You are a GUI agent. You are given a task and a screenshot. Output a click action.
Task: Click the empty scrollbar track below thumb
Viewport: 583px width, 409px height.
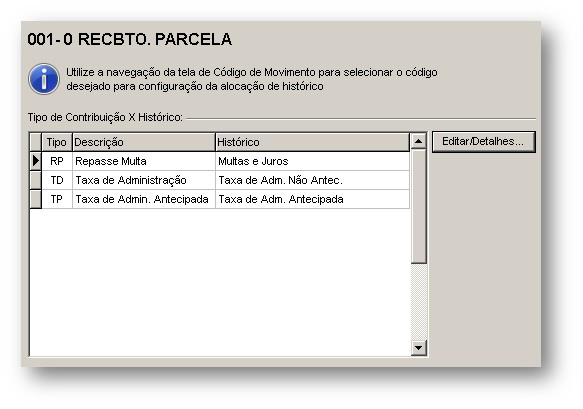point(419,302)
